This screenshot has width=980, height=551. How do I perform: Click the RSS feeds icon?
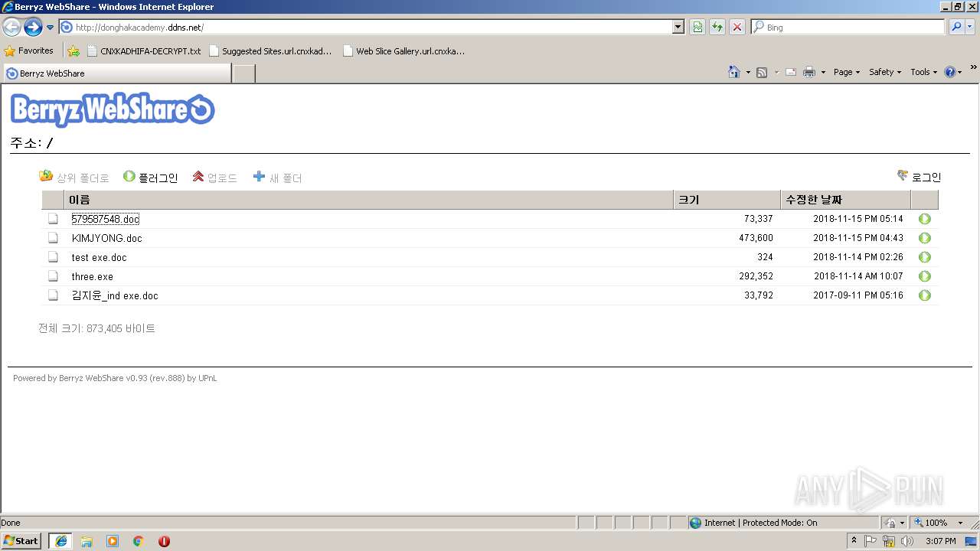coord(762,72)
